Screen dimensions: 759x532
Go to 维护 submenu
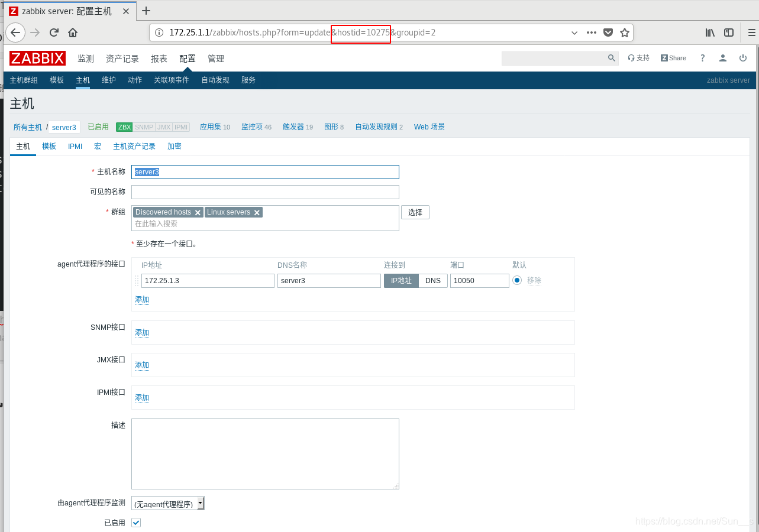[109, 80]
